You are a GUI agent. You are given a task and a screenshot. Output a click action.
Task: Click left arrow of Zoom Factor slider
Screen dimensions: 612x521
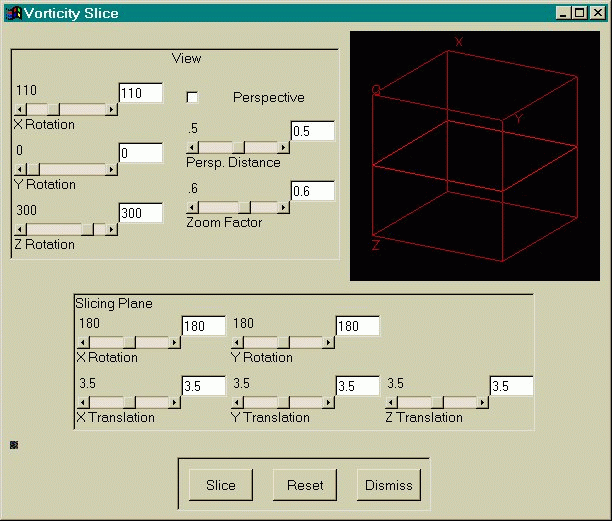(x=192, y=207)
